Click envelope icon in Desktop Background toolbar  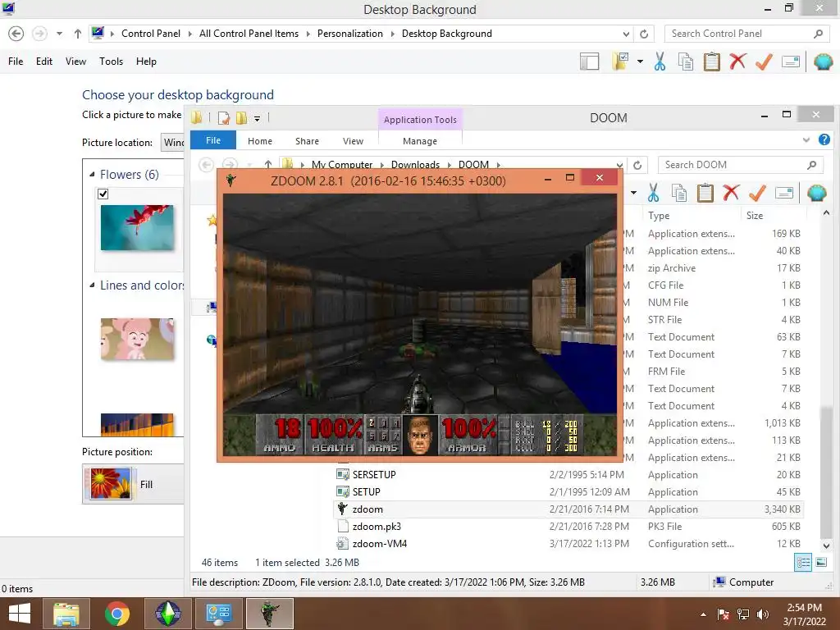[x=791, y=62]
